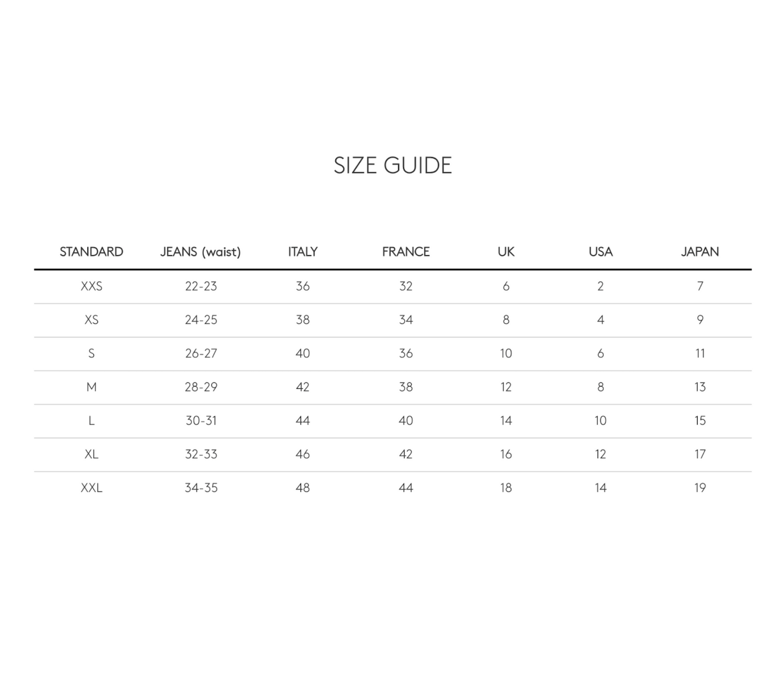The height and width of the screenshot is (700, 784).
Task: Select the STANDARD column header
Action: pos(91,252)
